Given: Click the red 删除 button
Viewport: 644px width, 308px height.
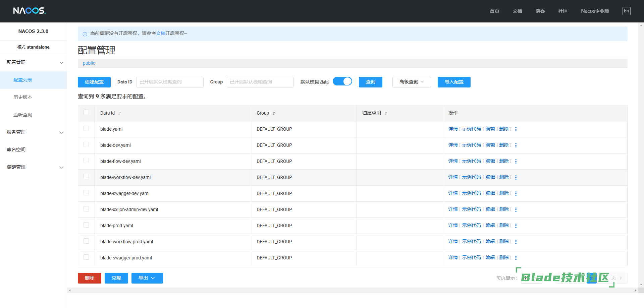Looking at the screenshot, I should point(90,278).
